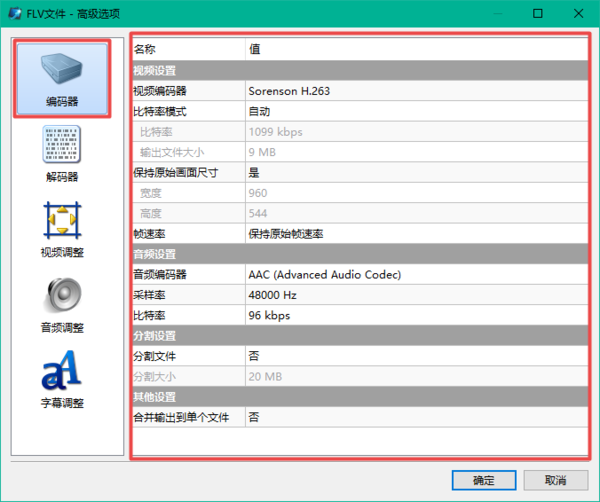Open the 字幕调整 subtitle adjustment section
Screen dimensions: 600x502
point(62,380)
